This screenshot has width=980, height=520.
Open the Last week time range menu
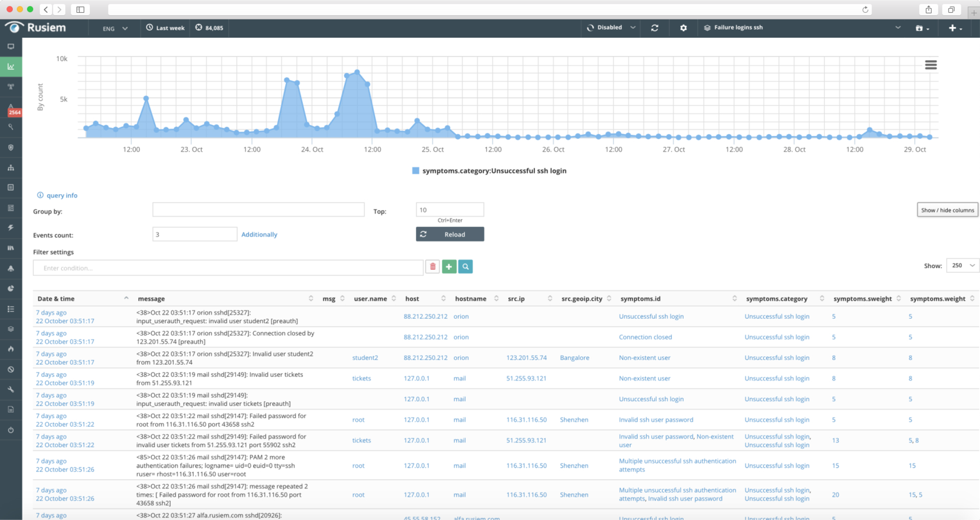[165, 27]
